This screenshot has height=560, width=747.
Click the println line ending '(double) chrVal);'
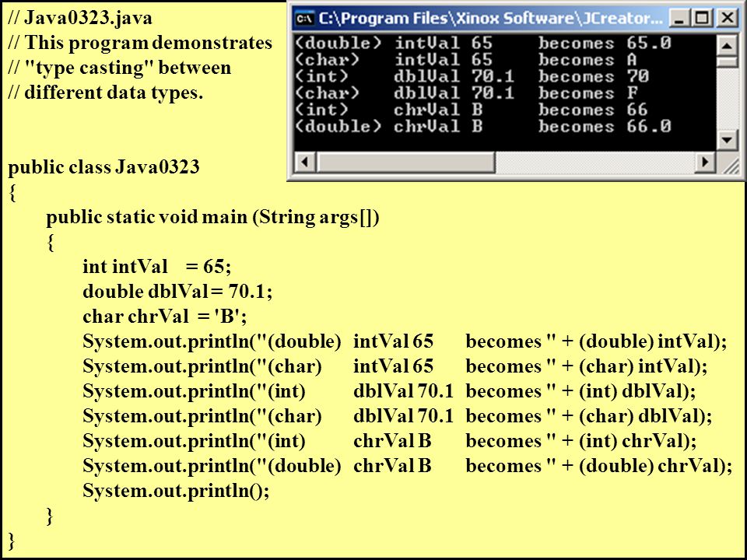point(407,465)
